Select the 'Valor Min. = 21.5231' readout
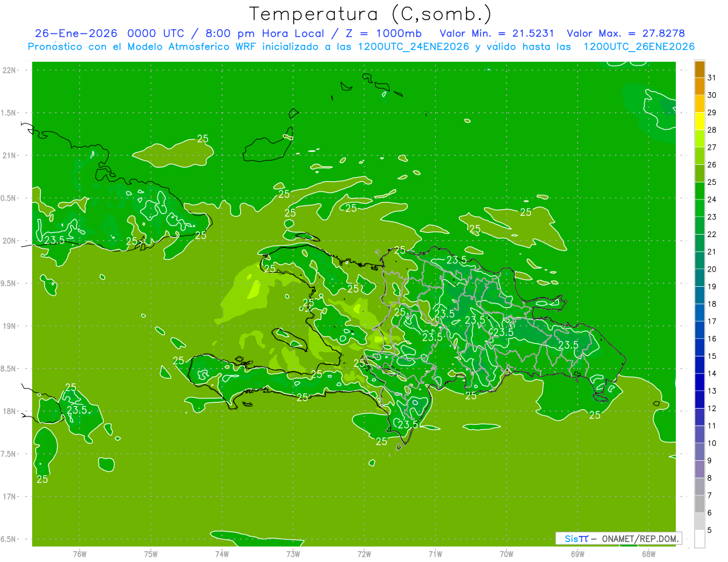This screenshot has height=562, width=728. 496,33
